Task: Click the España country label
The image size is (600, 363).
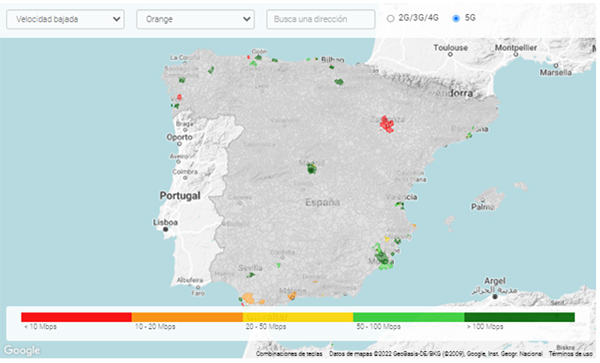Action: 323,202
